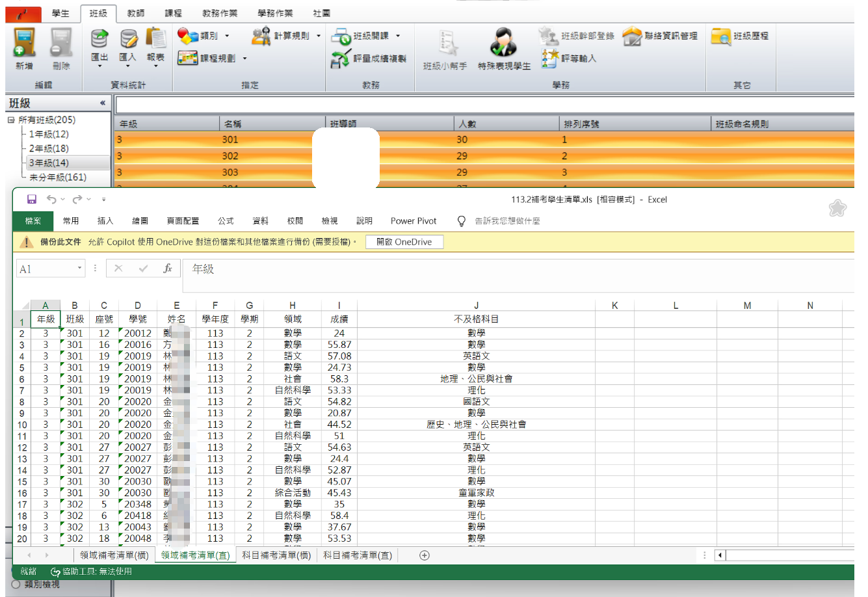The image size is (868, 597).
Task: Click the 評量成績複製 icon
Action: [x=341, y=59]
